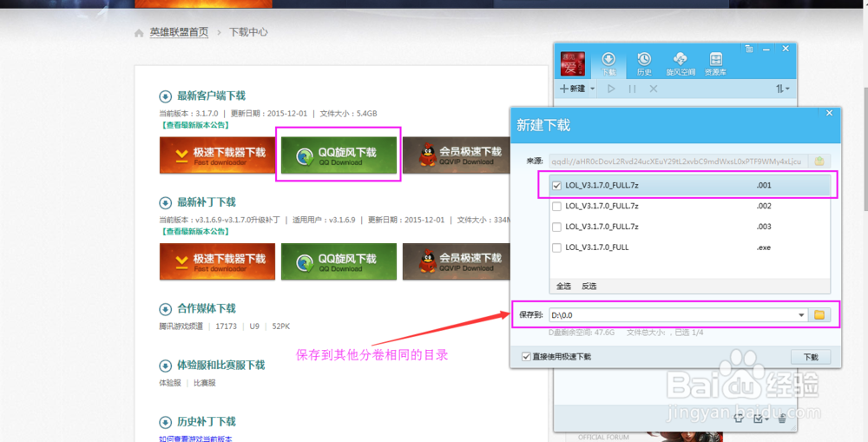868x442 pixels.
Task: Open the 52PK media link
Action: click(x=280, y=327)
